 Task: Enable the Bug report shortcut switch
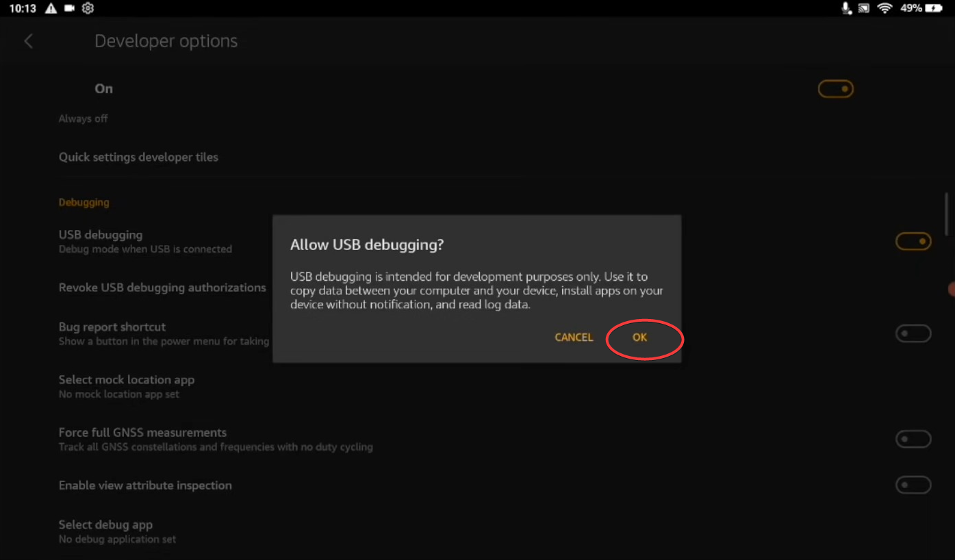(913, 334)
